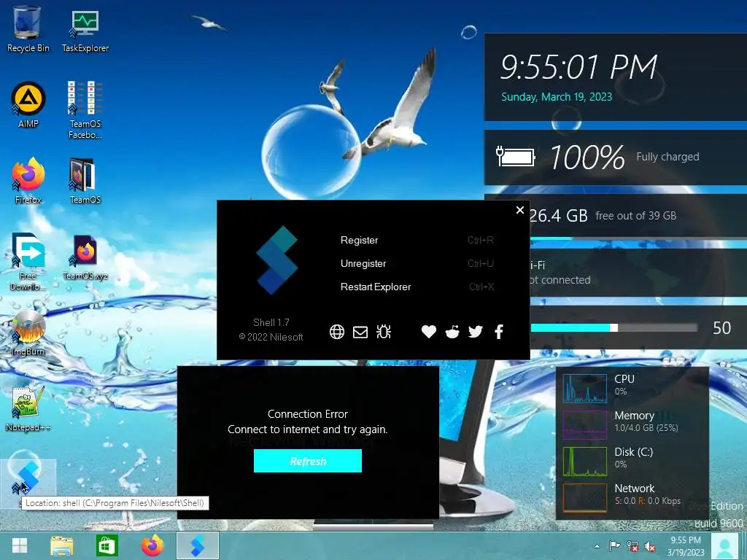The image size is (747, 560).
Task: Click the © 2022 Nilesoft copyright text
Action: coord(271,337)
